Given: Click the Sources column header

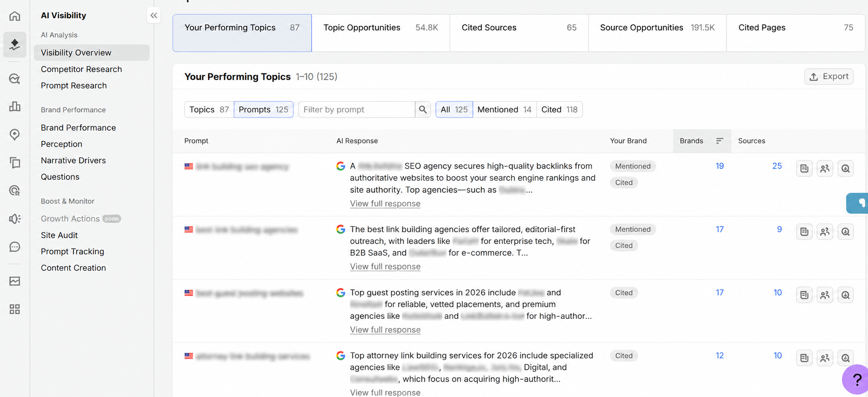Looking at the screenshot, I should (x=751, y=141).
